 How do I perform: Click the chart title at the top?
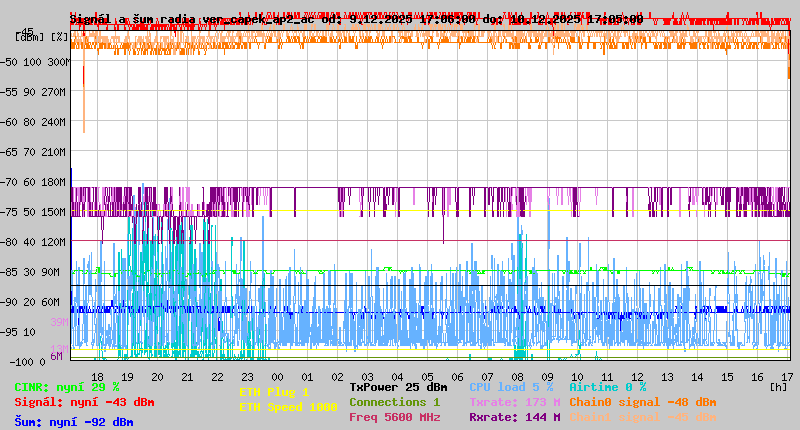356,19
